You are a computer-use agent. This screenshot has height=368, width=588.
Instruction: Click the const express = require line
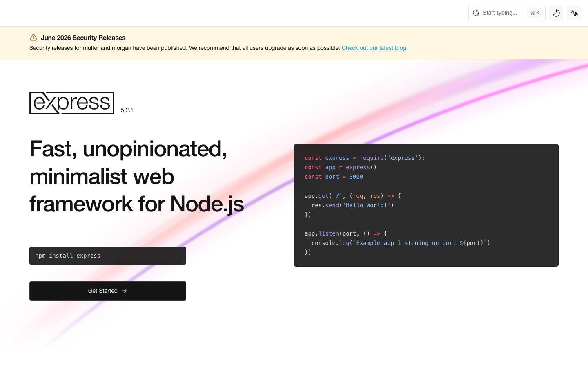click(x=365, y=158)
